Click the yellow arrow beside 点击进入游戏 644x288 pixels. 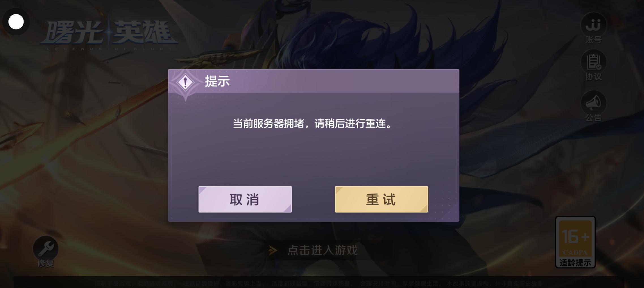point(273,250)
